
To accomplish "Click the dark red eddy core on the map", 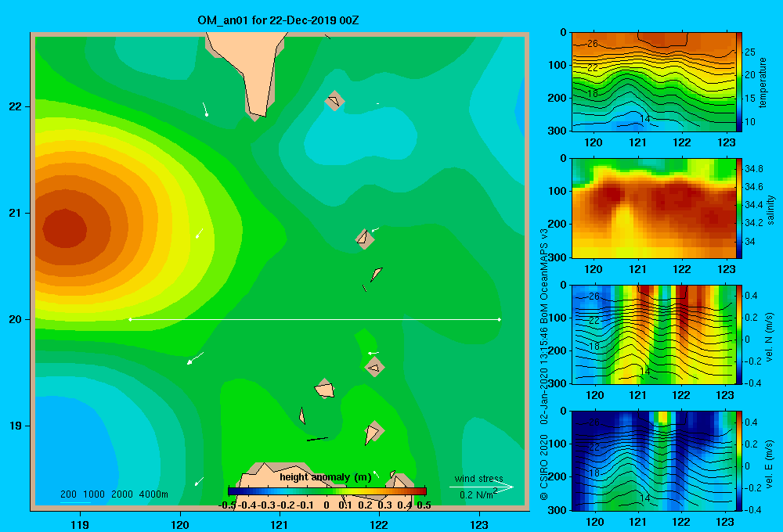I will pyautogui.click(x=65, y=228).
